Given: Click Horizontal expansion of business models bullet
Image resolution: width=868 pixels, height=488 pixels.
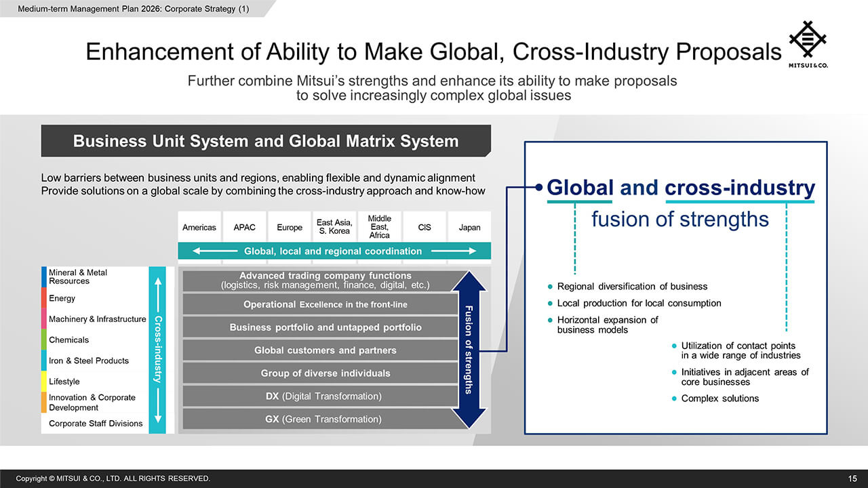Looking at the screenshot, I should point(607,325).
